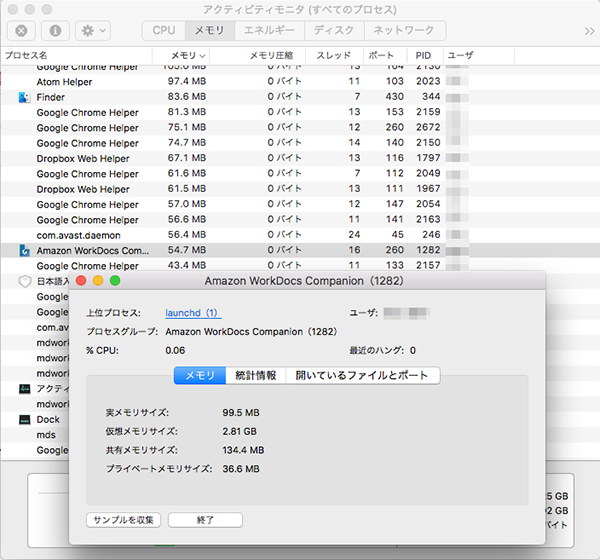Switch to the メモリ toolbar tab

pos(210,30)
